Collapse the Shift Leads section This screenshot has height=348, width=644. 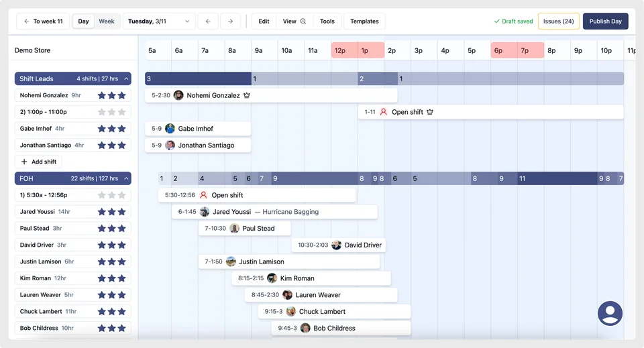pos(127,79)
